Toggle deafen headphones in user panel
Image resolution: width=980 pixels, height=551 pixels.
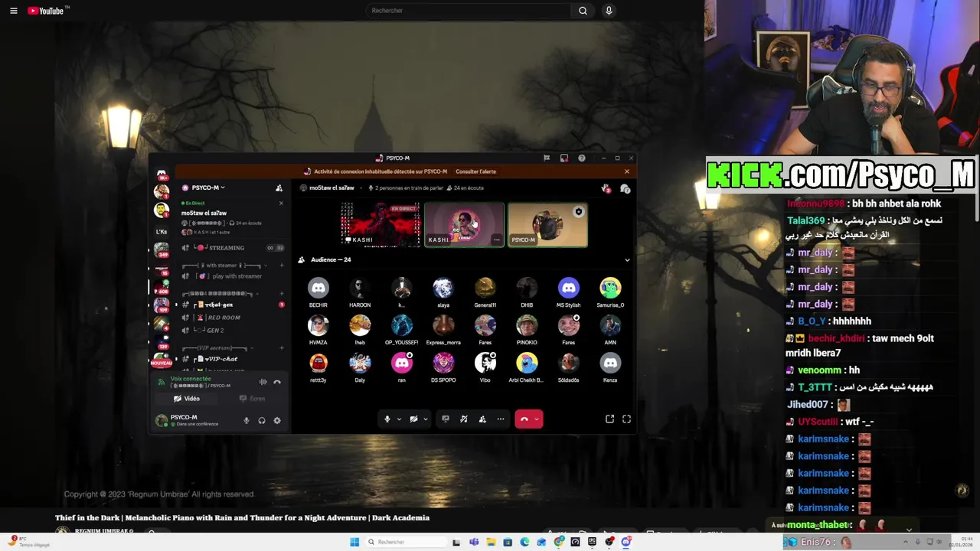(262, 420)
